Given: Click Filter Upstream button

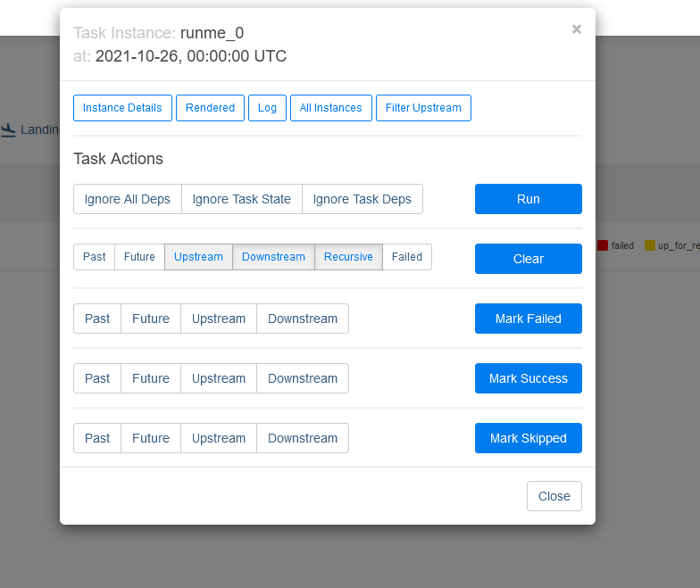Looking at the screenshot, I should [x=423, y=108].
